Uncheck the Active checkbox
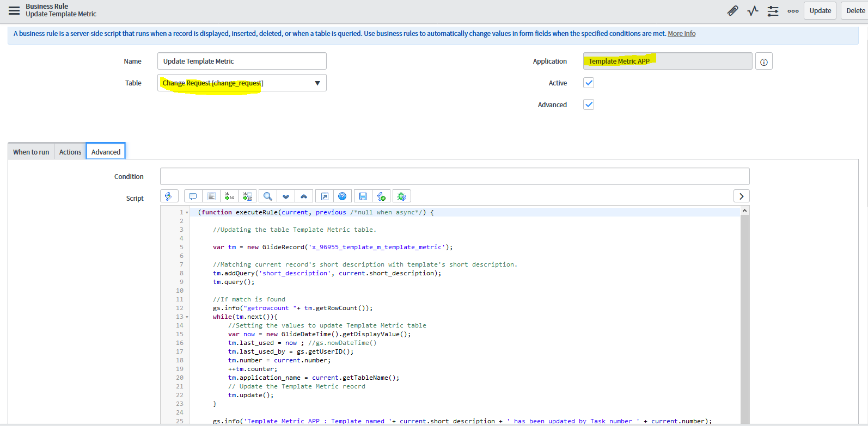 (x=589, y=83)
